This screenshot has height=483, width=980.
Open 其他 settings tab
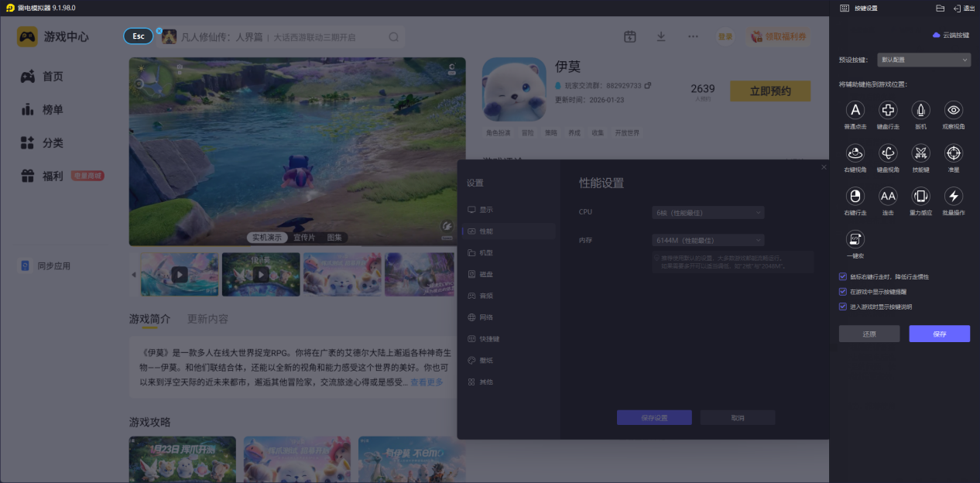[x=508, y=382]
